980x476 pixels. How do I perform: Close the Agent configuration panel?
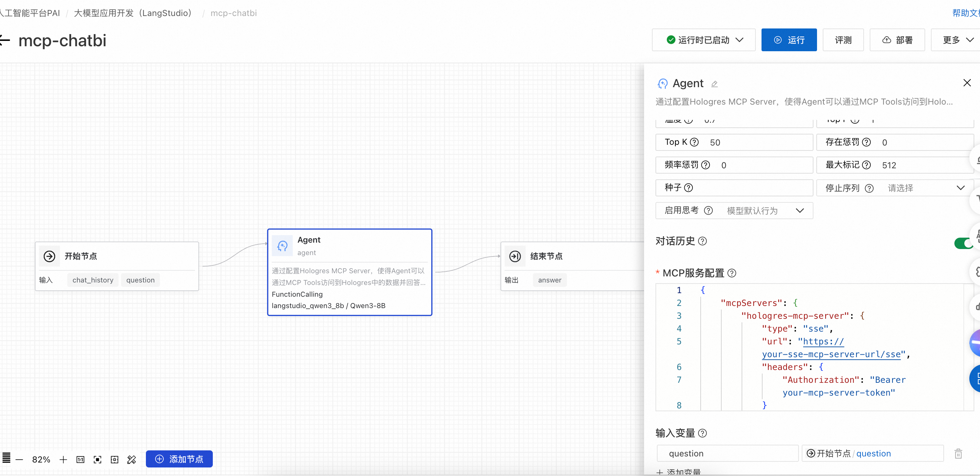[967, 83]
